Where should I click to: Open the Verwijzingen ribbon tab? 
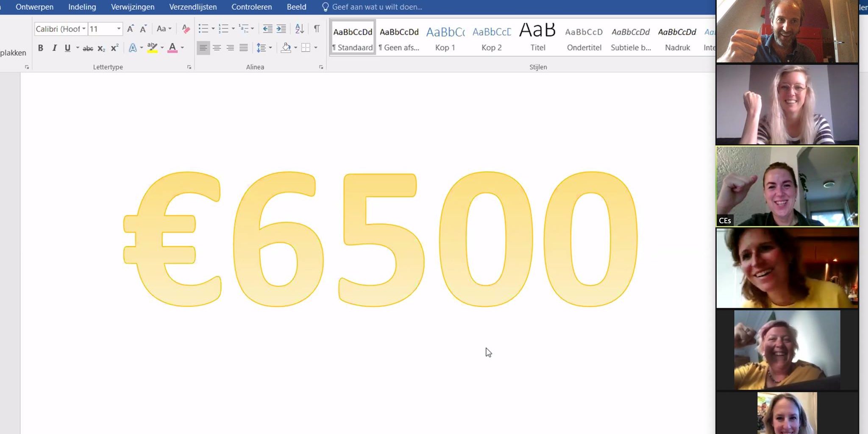click(133, 7)
